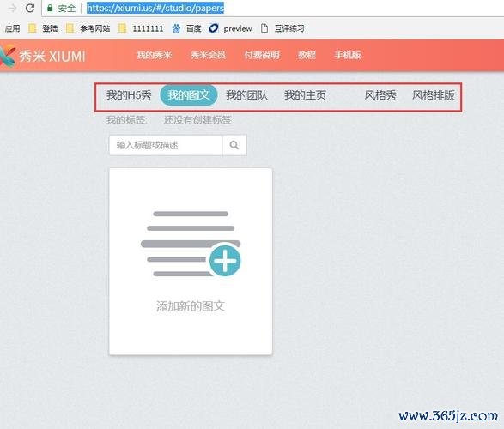
Task: Click the plus icon to add article
Action: coord(225,261)
